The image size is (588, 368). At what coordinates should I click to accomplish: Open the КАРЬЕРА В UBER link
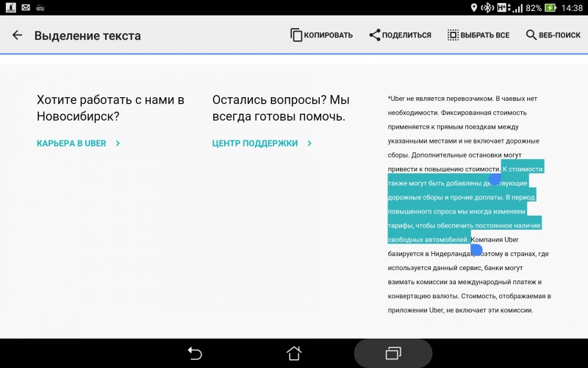73,144
